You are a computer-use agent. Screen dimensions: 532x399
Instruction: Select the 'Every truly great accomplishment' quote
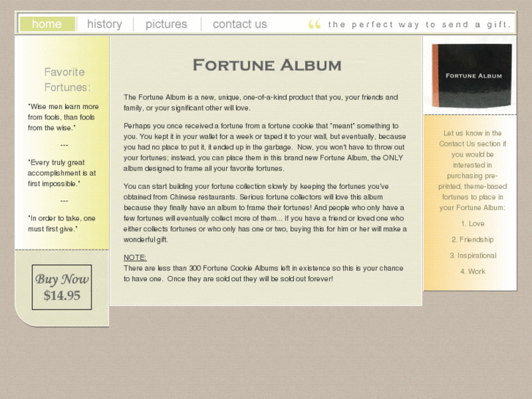pos(61,173)
